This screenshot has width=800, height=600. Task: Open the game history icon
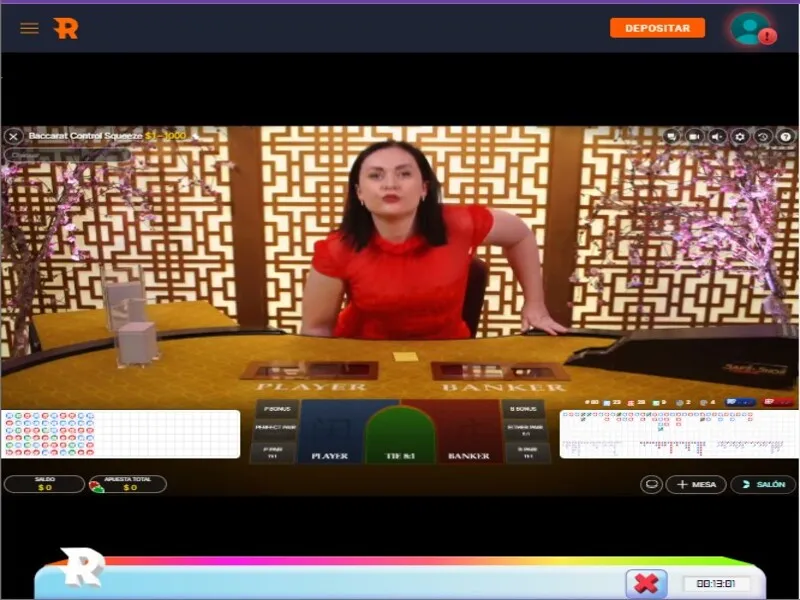763,137
